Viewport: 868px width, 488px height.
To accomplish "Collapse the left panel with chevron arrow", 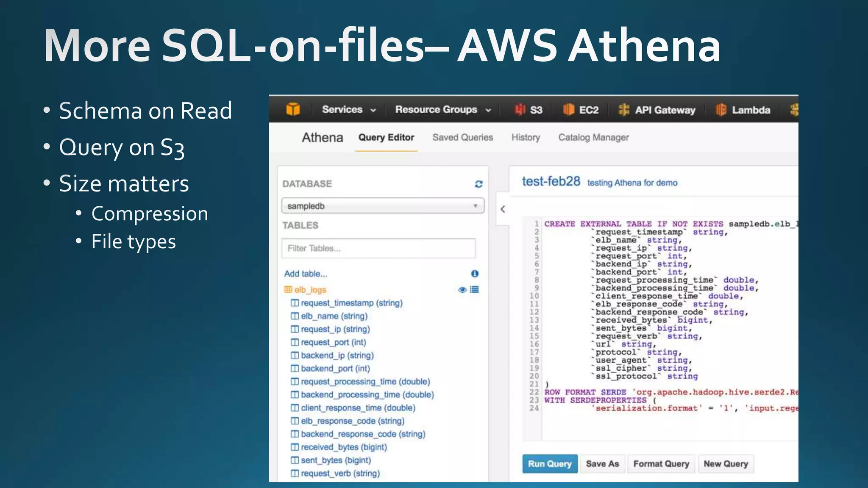I will coord(503,209).
